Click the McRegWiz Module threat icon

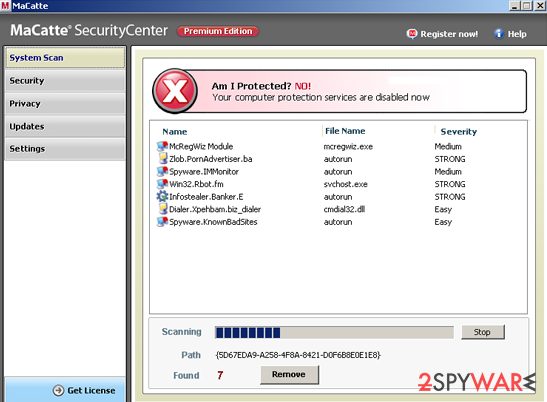click(162, 146)
